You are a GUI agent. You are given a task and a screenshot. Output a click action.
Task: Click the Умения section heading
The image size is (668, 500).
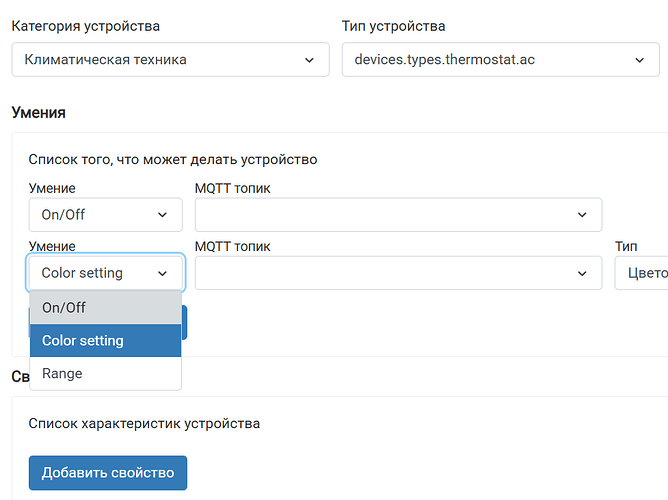click(x=38, y=112)
